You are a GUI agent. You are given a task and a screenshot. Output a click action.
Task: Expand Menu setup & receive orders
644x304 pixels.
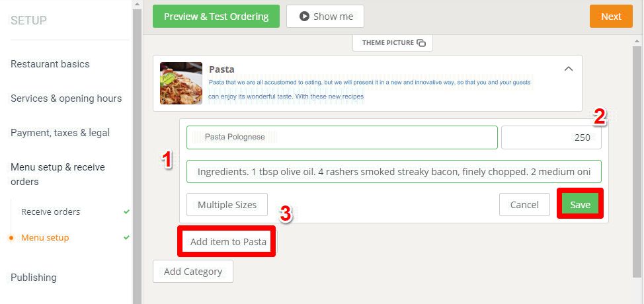point(58,174)
